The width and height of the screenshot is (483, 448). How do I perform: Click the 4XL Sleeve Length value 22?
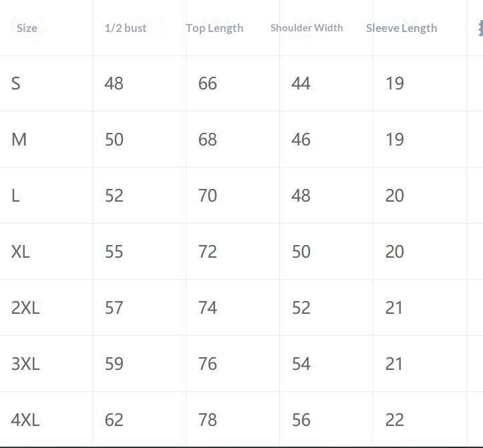click(395, 420)
